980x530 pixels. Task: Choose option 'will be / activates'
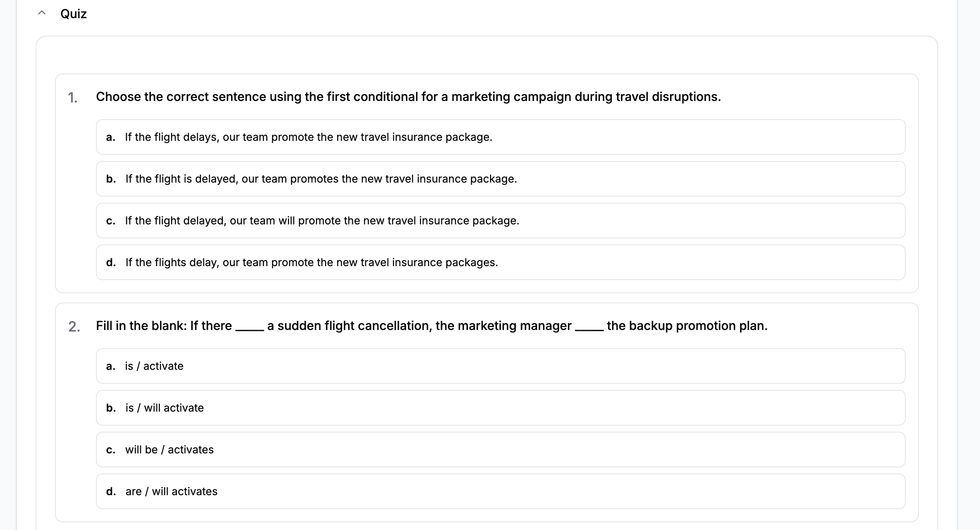[x=500, y=450]
